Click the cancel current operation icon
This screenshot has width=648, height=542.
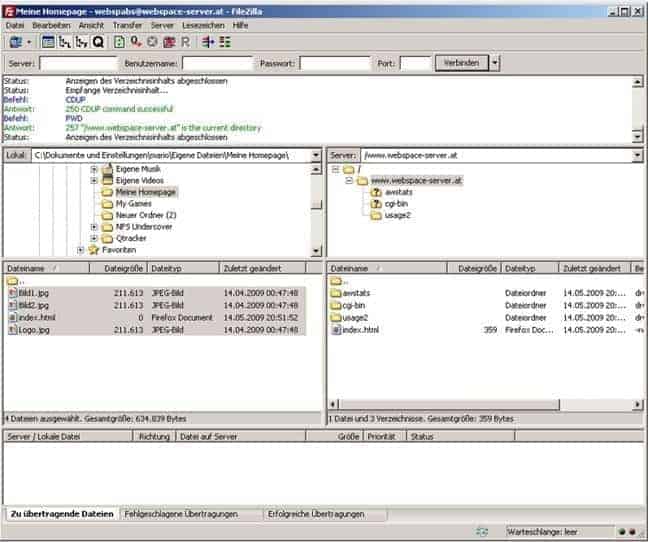click(152, 42)
